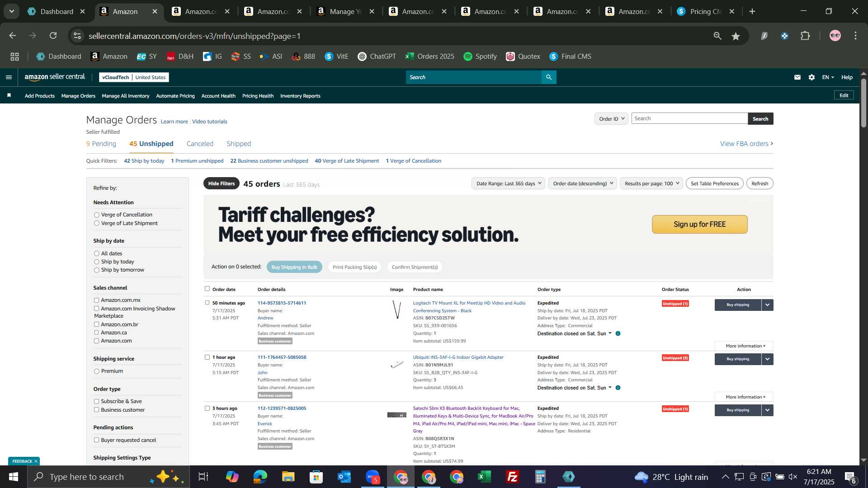Check Buyer requested cancel box
This screenshot has height=488, width=868.
96,440
